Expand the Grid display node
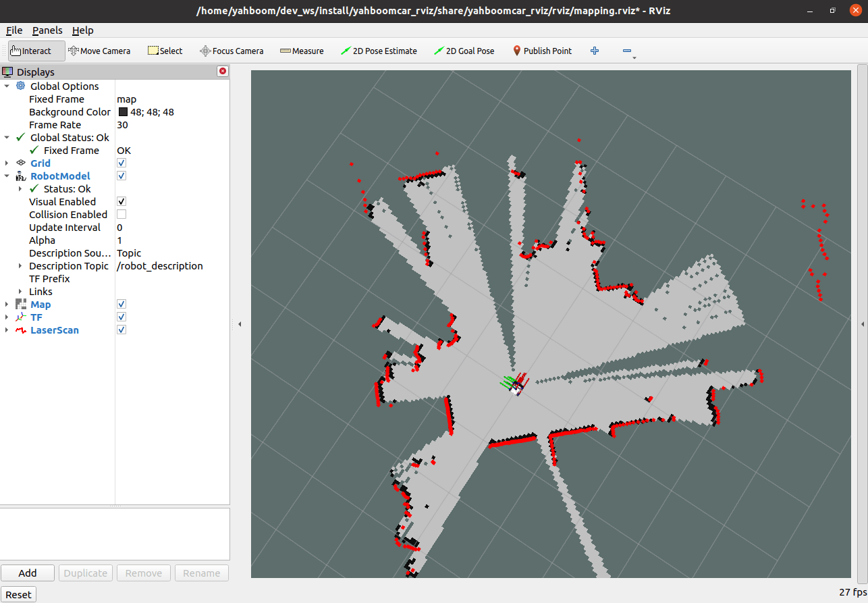868x603 pixels. coord(7,163)
